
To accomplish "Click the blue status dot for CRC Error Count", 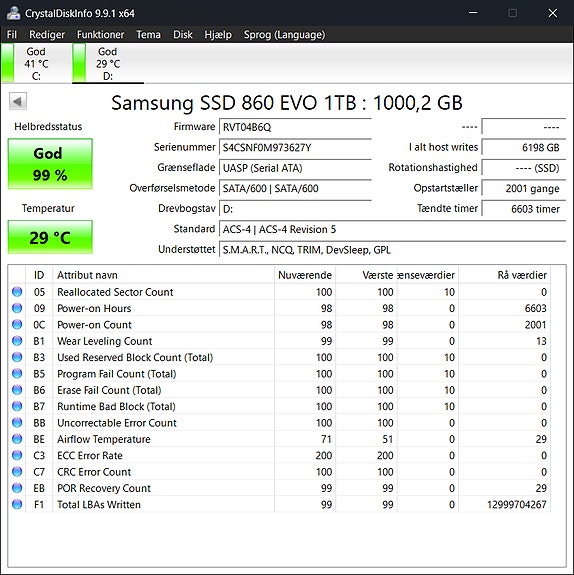I will point(17,472).
